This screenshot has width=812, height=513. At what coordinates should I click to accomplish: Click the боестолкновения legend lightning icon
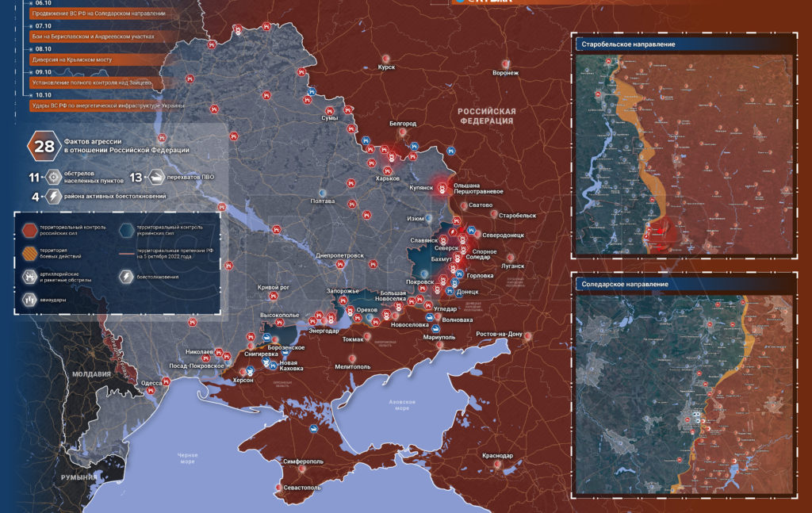pos(126,277)
